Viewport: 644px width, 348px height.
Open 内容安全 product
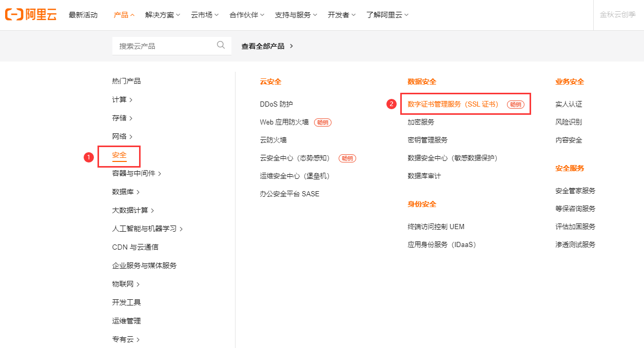click(569, 140)
